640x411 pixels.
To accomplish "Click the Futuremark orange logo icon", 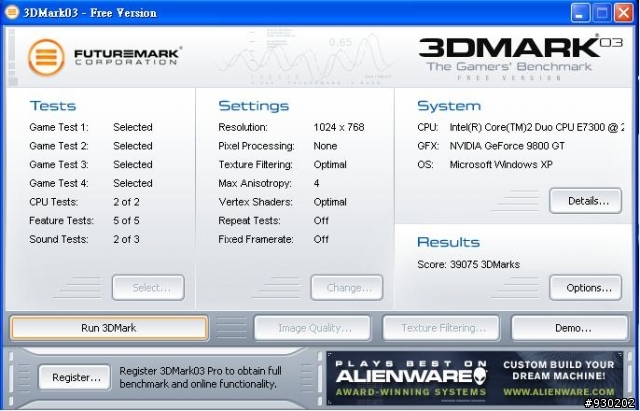I will click(x=46, y=57).
